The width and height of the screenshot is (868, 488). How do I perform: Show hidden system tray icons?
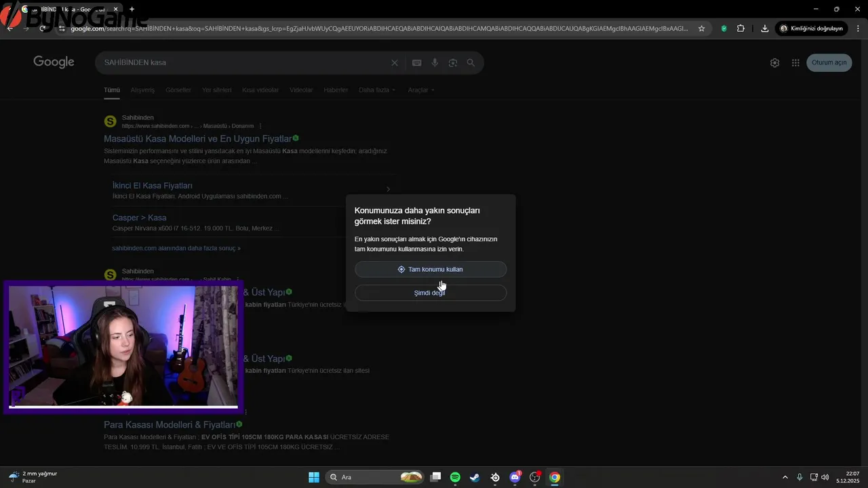[x=785, y=477]
